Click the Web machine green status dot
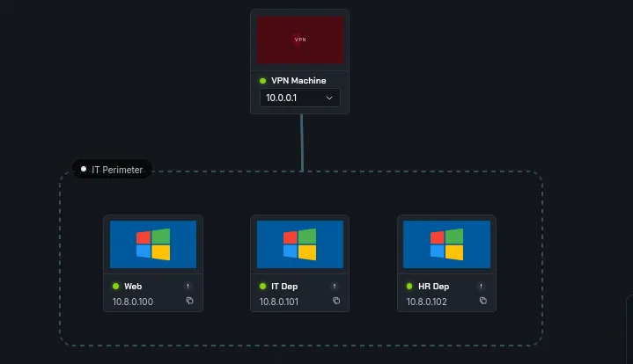633x364 pixels. (x=116, y=287)
